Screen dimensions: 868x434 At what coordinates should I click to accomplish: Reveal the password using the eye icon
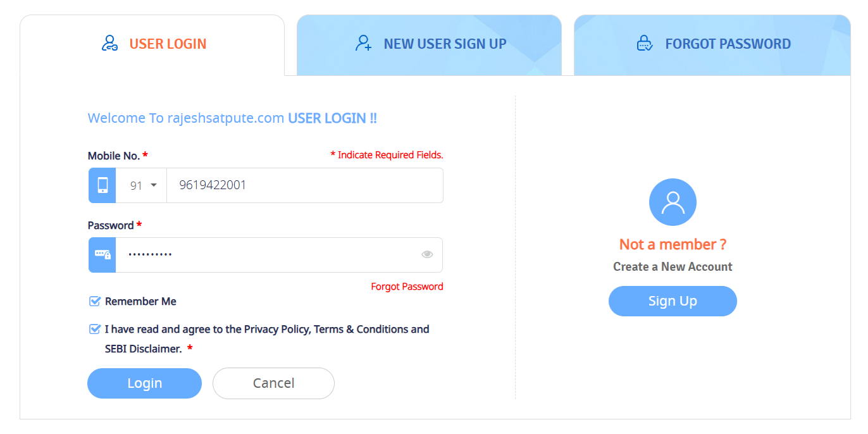427,254
